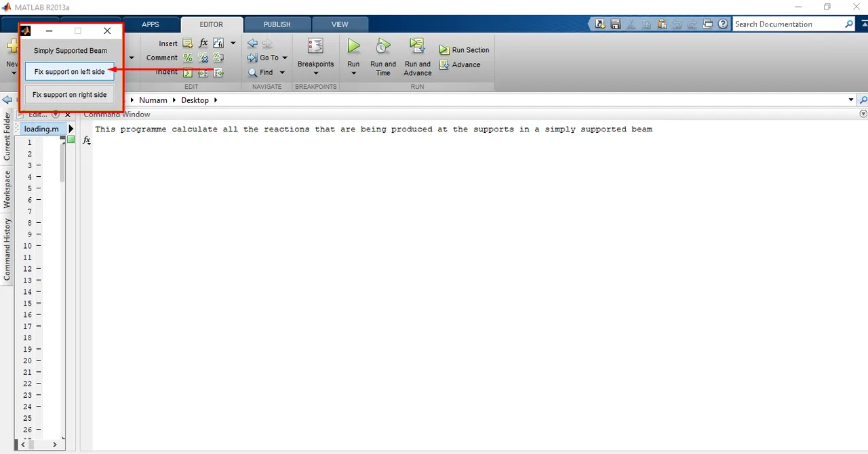Click the decrease indent icon
Screen dimensions: 868x454
click(218, 73)
